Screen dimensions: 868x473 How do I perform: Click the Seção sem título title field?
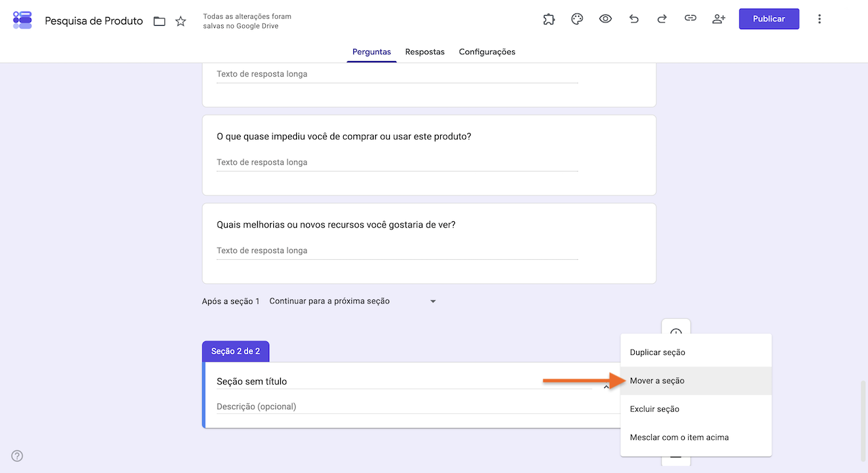[404, 381]
